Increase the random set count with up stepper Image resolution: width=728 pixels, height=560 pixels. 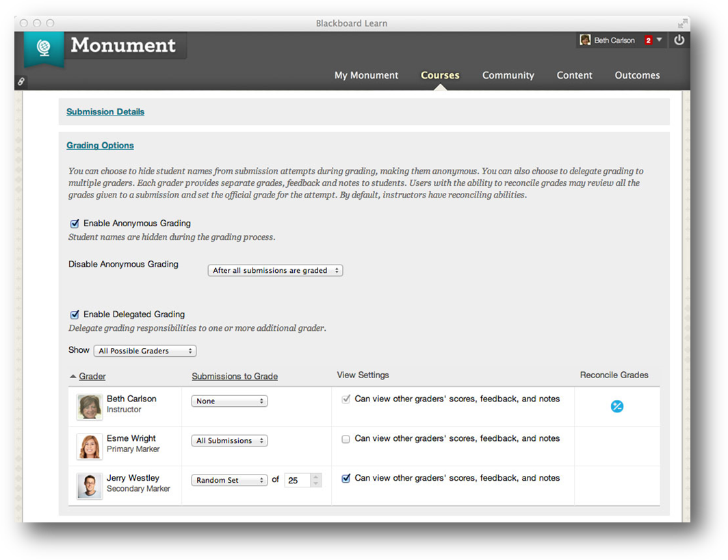coord(315,477)
